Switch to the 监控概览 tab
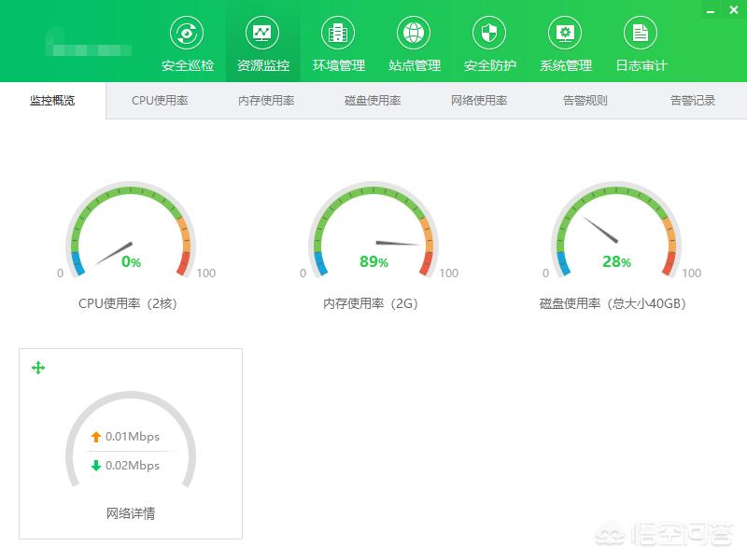Image resolution: width=747 pixels, height=560 pixels. pos(53,101)
